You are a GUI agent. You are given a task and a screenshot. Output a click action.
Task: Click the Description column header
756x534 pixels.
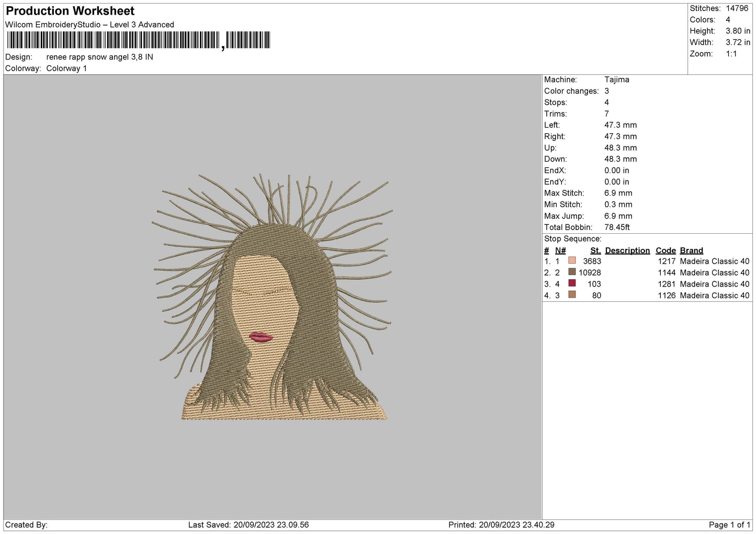coord(627,251)
